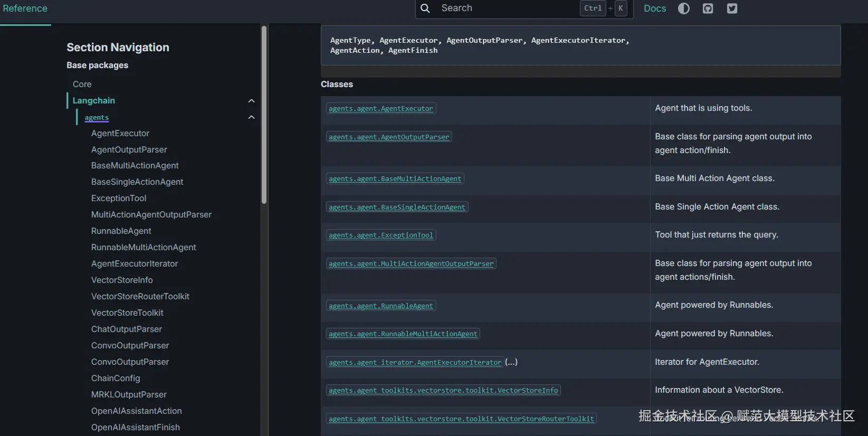The image size is (868, 436).
Task: Click the 'Agent that is using tools.' description
Action: pyautogui.click(x=704, y=108)
